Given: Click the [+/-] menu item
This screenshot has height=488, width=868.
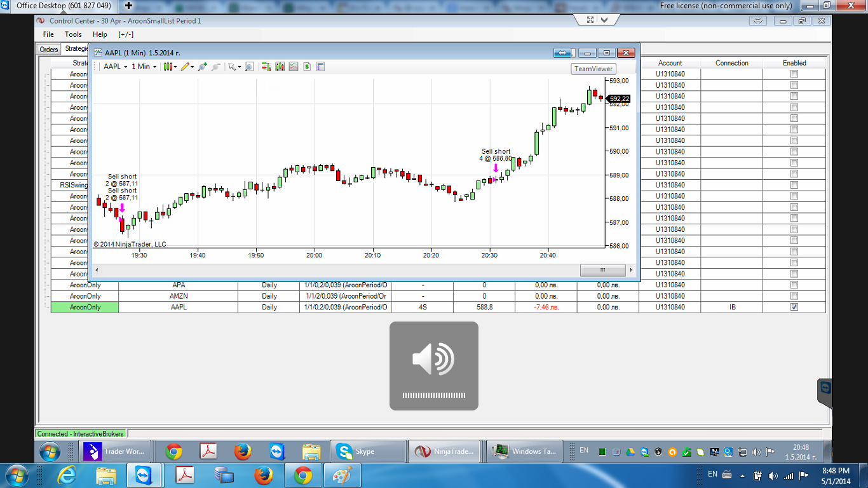Looking at the screenshot, I should click(x=126, y=34).
